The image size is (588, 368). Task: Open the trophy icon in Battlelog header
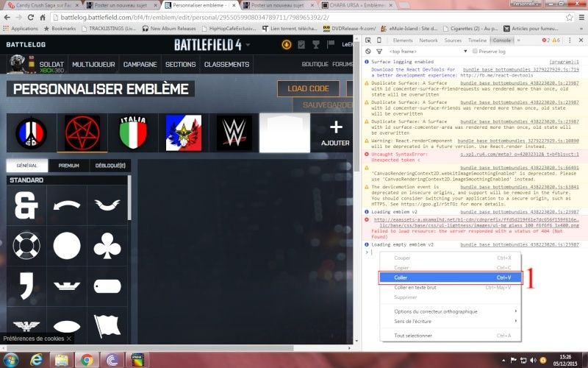(x=316, y=45)
